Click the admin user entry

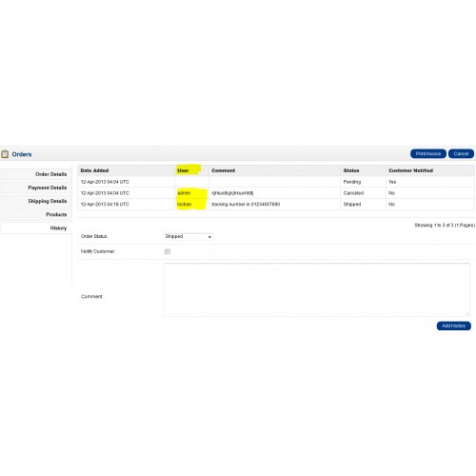click(184, 193)
